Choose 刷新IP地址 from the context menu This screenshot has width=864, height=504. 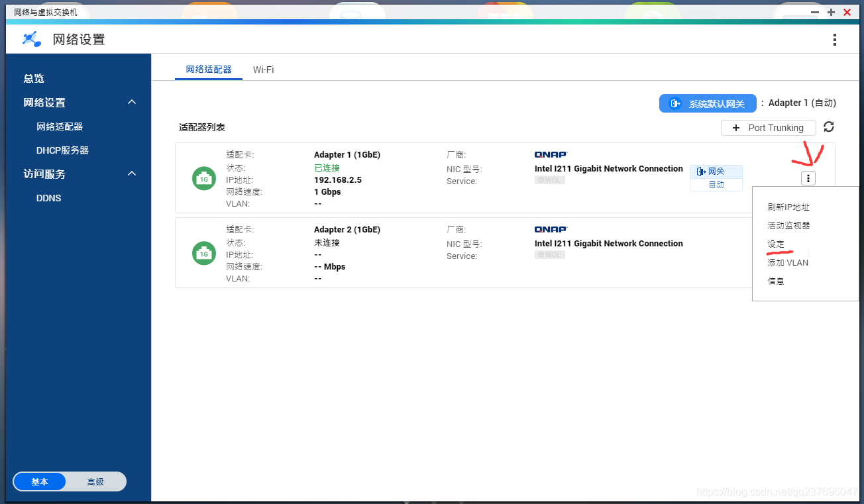point(788,207)
